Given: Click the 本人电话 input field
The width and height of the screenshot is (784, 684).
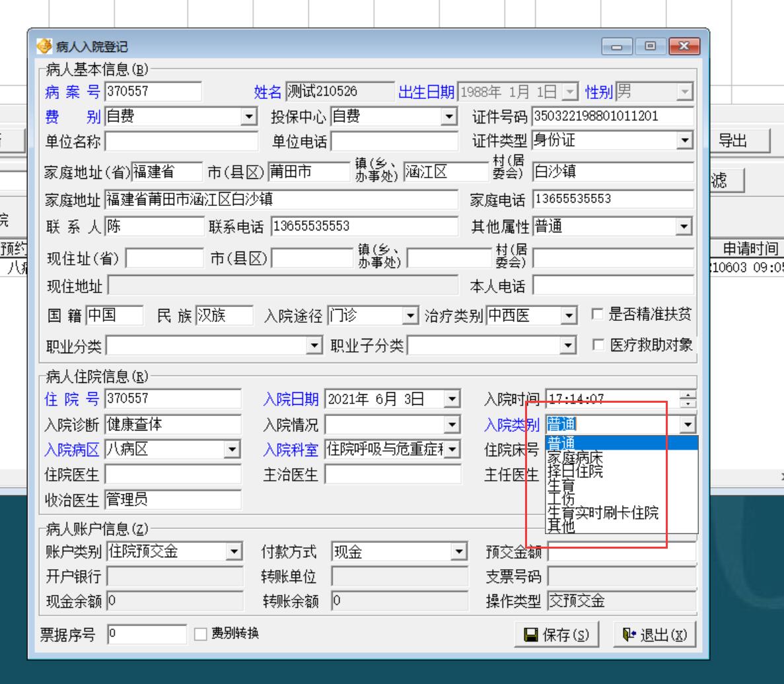Looking at the screenshot, I should point(614,286).
